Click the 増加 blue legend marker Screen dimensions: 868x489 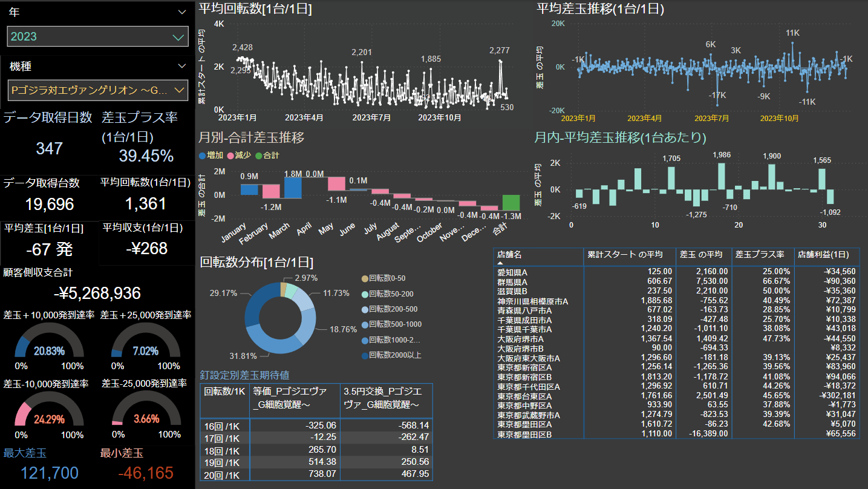[203, 156]
